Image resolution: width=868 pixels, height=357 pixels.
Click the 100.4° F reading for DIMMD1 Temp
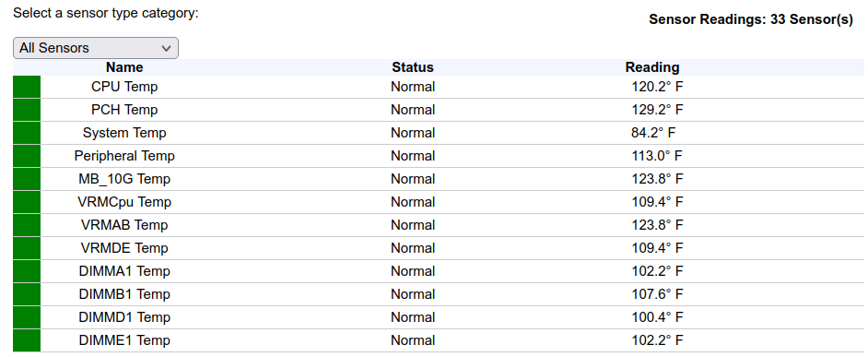(x=658, y=317)
